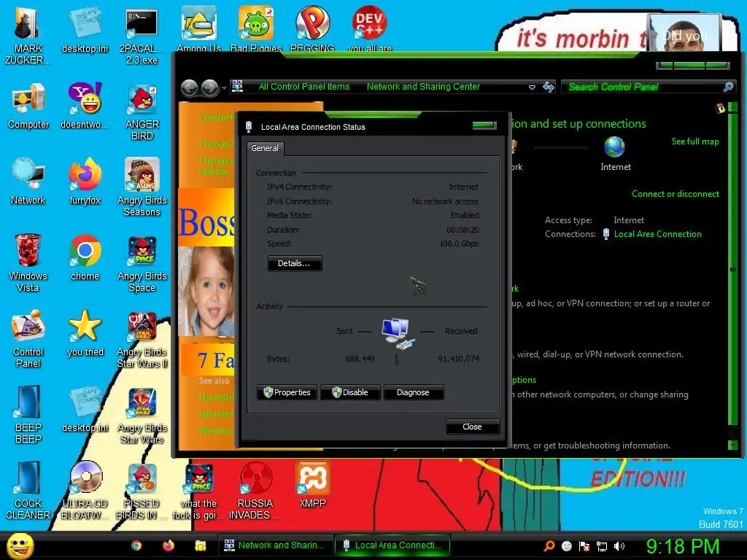The height and width of the screenshot is (560, 747).
Task: Launch the Bad Piggies desktop icon
Action: click(256, 28)
